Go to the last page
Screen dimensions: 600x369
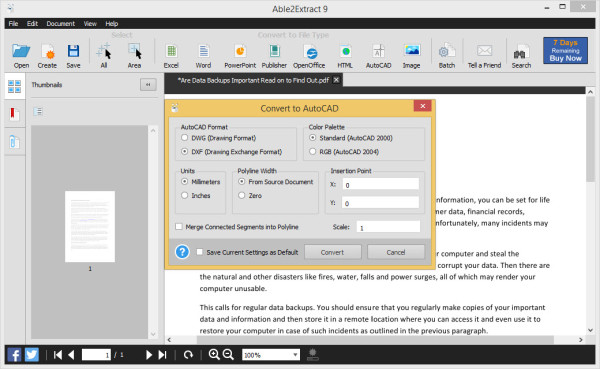tap(163, 355)
